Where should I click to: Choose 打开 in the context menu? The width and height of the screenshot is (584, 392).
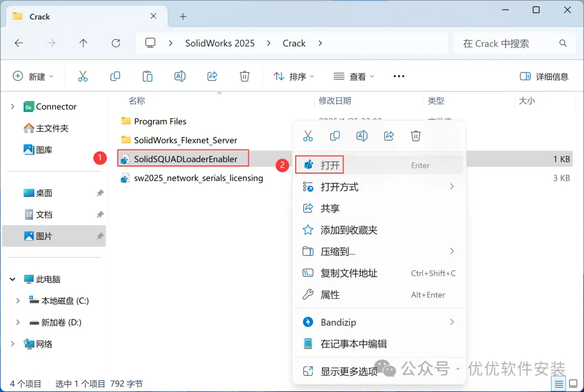[379, 165]
